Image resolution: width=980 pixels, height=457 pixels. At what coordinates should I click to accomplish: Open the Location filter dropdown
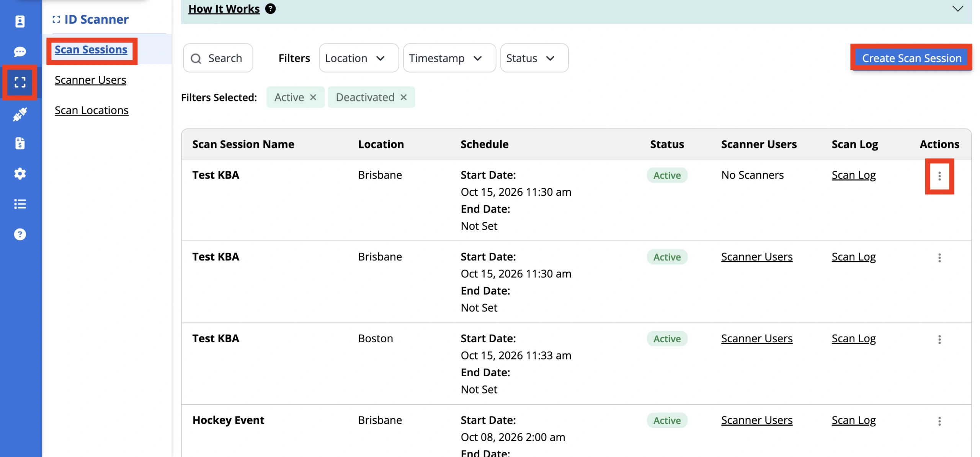[359, 58]
